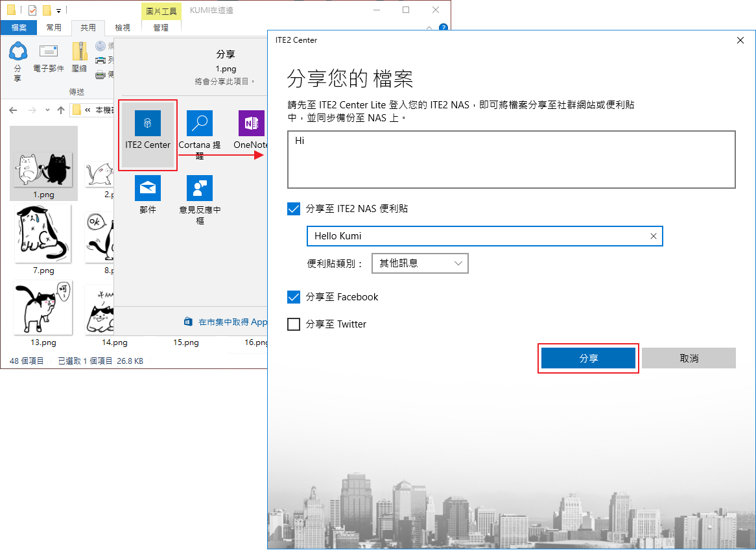
Task: Open the 在市集中取得 App link
Action: pos(233,322)
